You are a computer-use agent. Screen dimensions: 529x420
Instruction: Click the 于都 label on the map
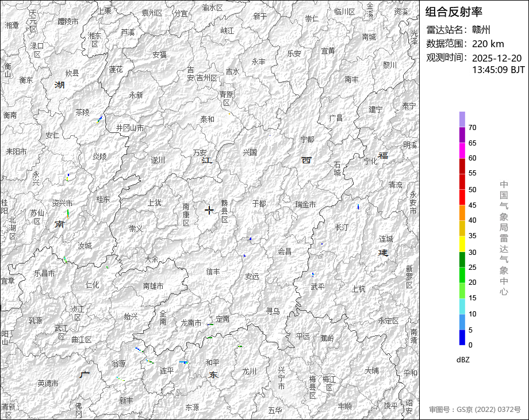(259, 204)
